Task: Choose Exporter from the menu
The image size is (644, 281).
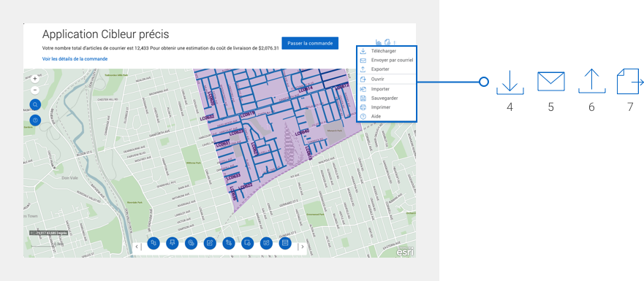Action: [387, 69]
